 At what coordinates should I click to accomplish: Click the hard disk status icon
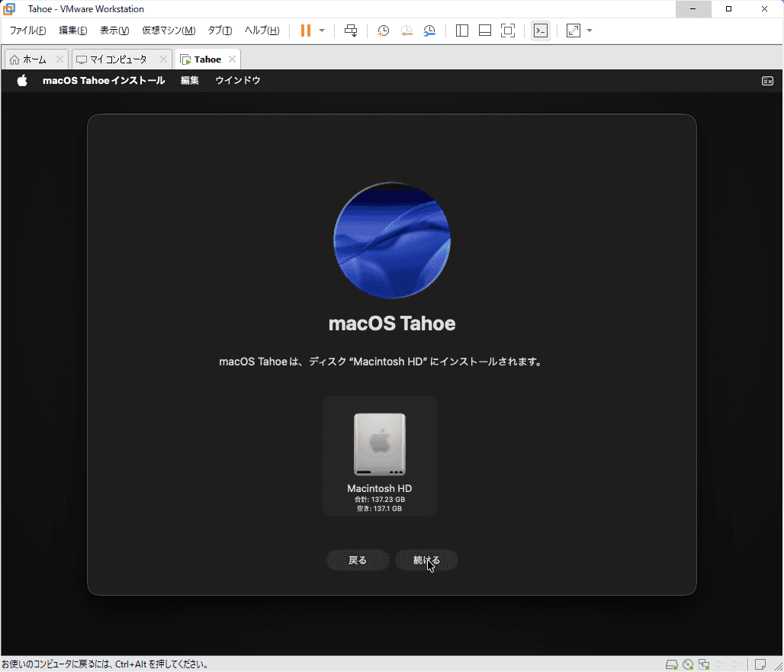click(x=671, y=664)
